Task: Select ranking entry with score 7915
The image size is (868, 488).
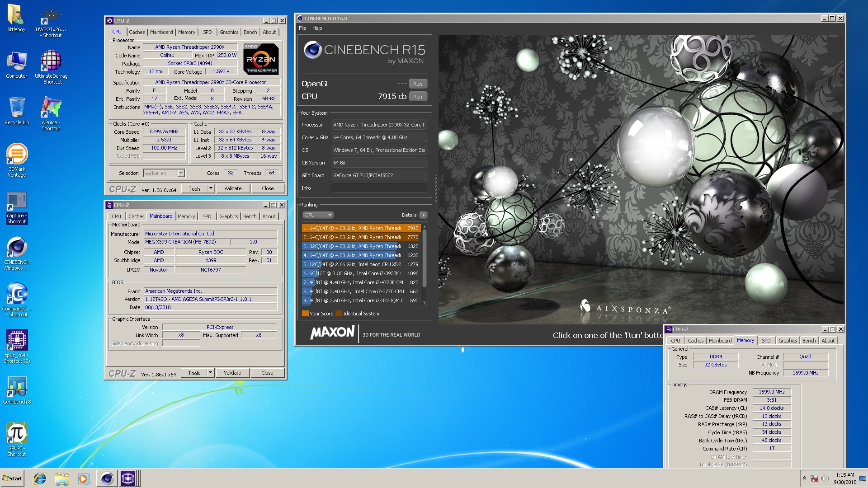Action: 361,228
